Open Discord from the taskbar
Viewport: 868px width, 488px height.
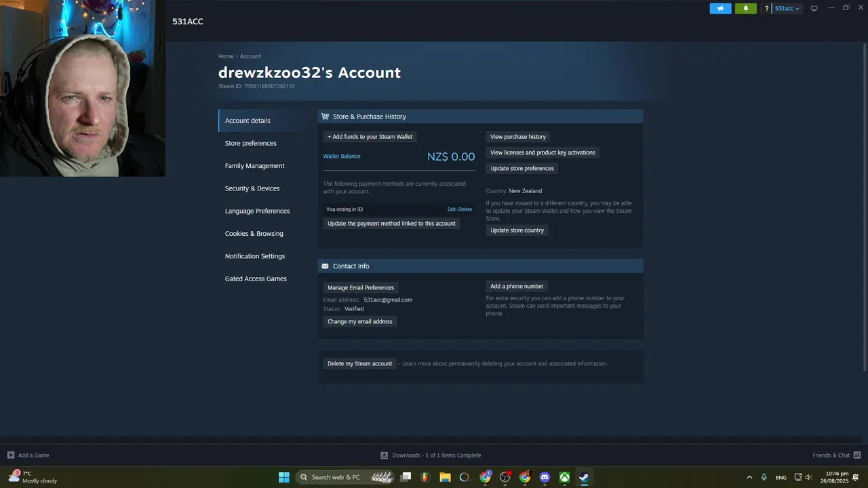545,477
